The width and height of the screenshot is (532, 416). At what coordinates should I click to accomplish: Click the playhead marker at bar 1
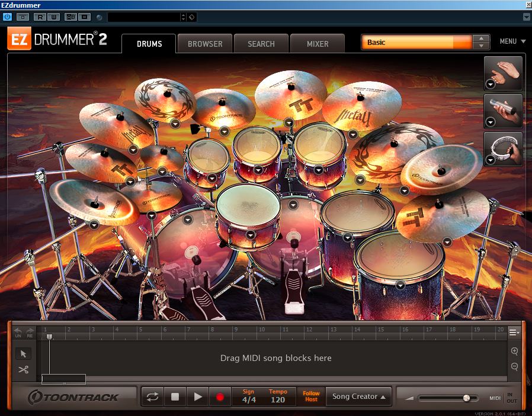point(50,336)
